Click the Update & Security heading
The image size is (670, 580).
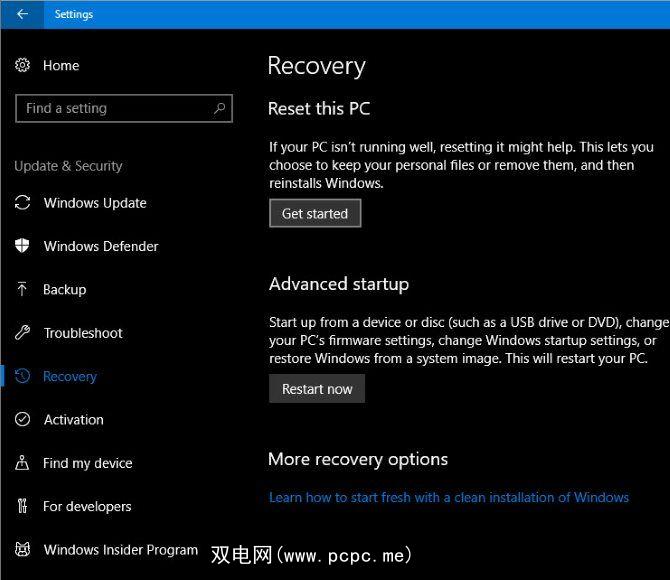[x=68, y=166]
